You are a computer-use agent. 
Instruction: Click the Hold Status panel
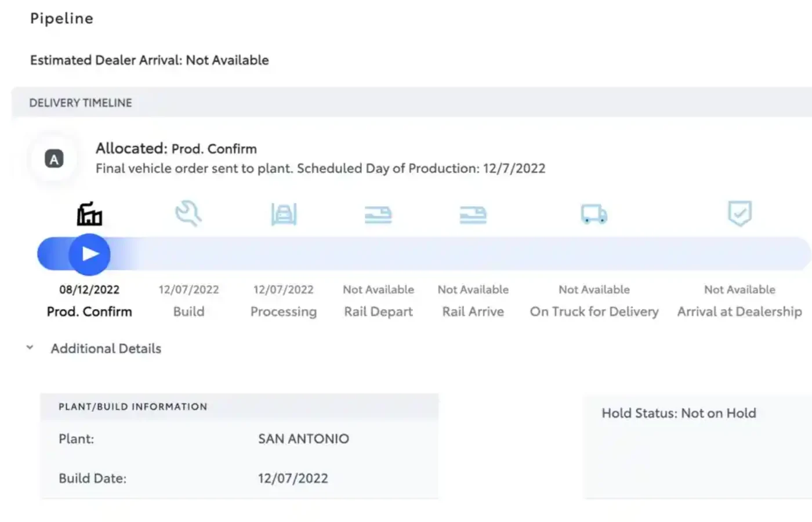(x=698, y=447)
